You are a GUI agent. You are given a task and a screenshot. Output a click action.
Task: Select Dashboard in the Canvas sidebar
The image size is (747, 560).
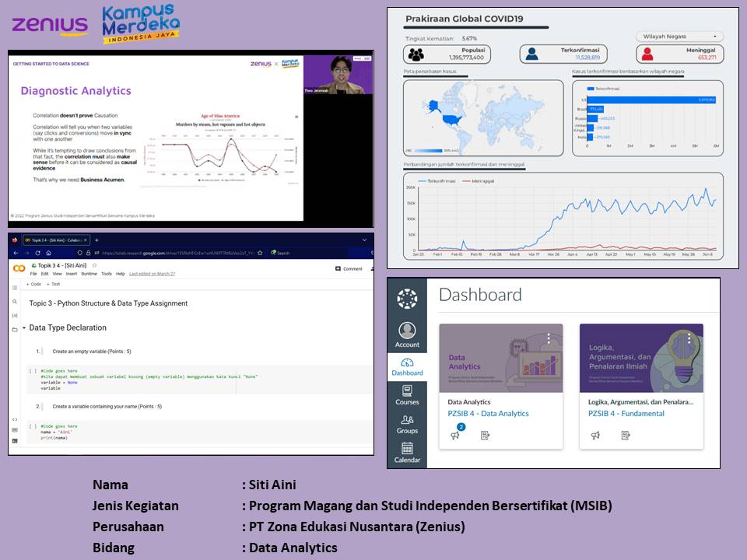[407, 366]
